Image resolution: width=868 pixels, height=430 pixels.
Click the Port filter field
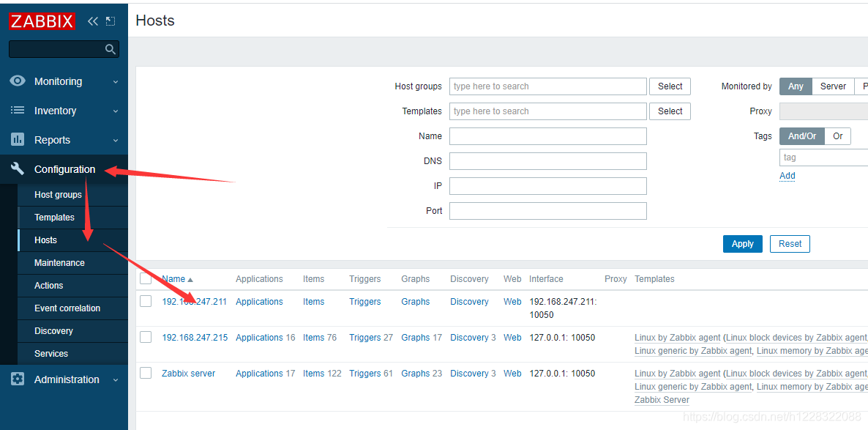548,210
